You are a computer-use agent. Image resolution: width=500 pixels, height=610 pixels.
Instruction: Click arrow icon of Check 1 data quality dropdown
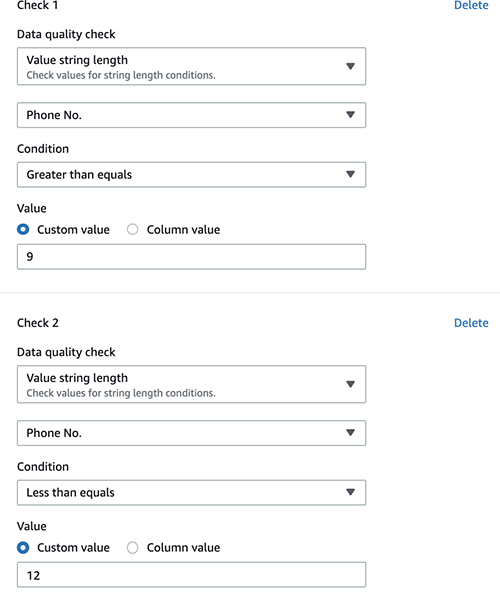click(x=351, y=66)
